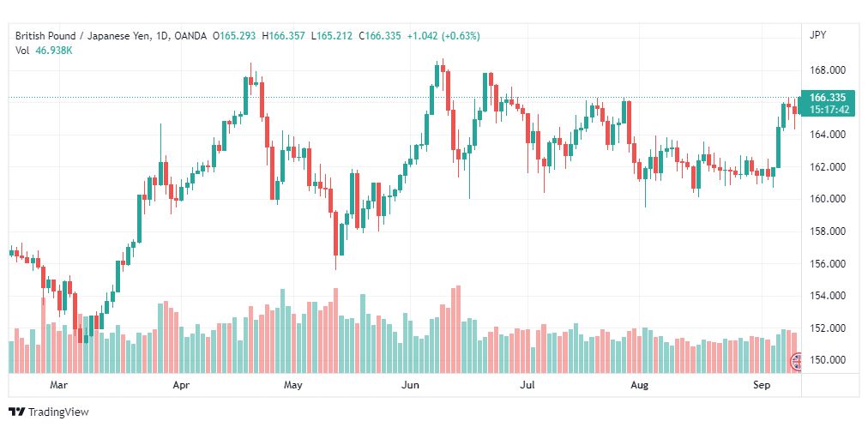Click the volume value 46.938K
The width and height of the screenshot is (868, 427).
tap(54, 51)
